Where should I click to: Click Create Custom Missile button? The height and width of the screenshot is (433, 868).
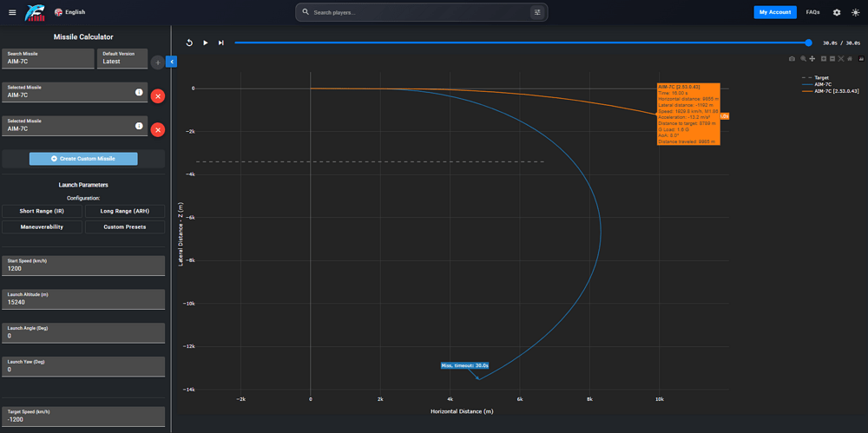83,158
